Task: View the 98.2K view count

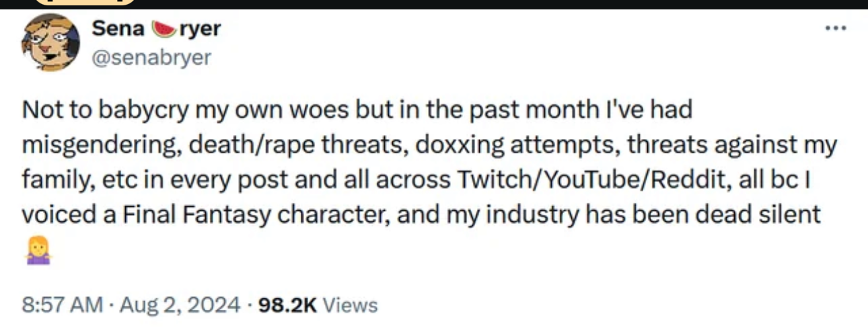Action: 287,306
